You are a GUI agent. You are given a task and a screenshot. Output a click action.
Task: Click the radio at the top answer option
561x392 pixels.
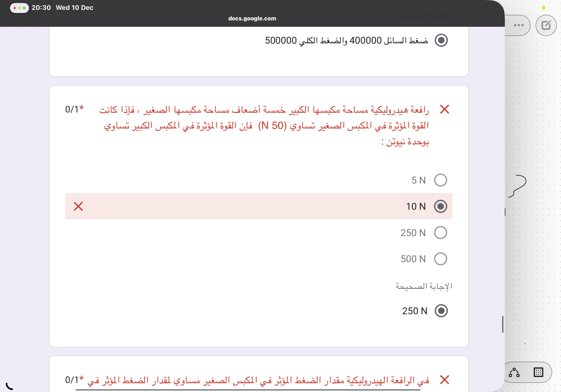441,40
